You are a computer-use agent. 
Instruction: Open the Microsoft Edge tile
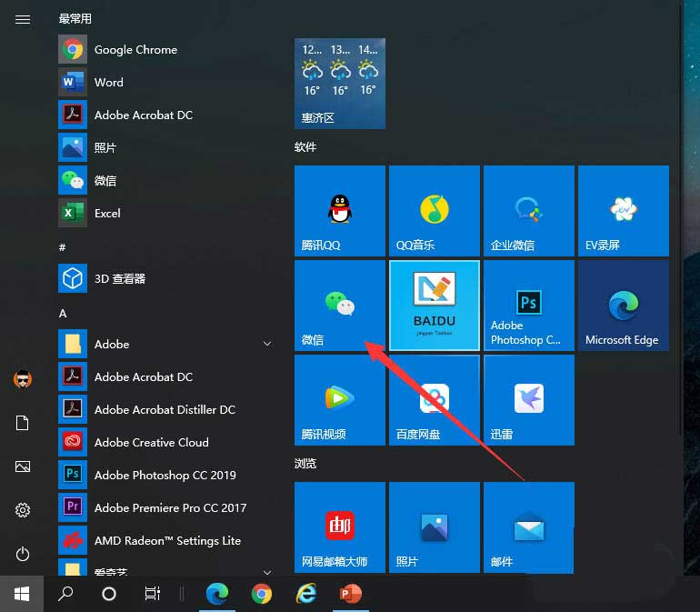[x=623, y=306]
